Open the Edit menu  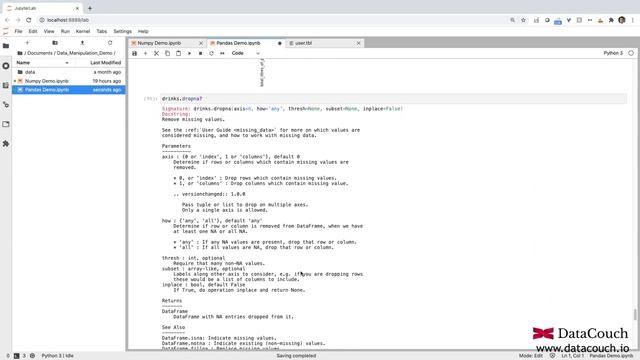[x=33, y=31]
